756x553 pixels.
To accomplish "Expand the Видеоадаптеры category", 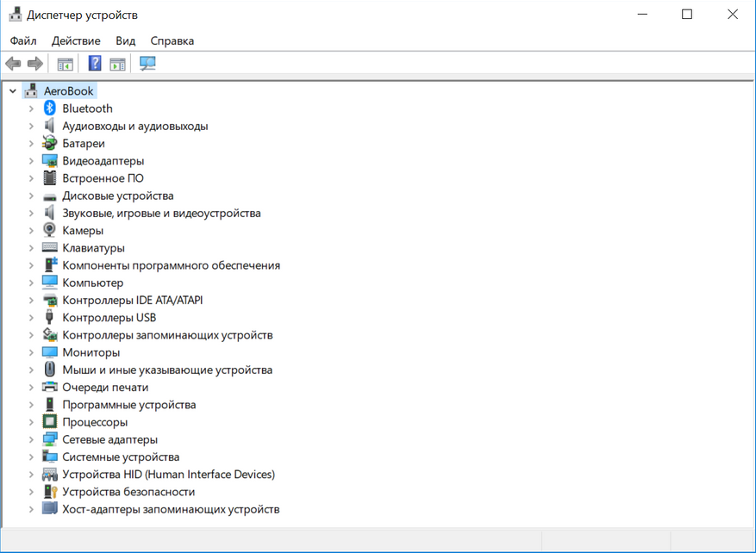I will click(x=31, y=161).
